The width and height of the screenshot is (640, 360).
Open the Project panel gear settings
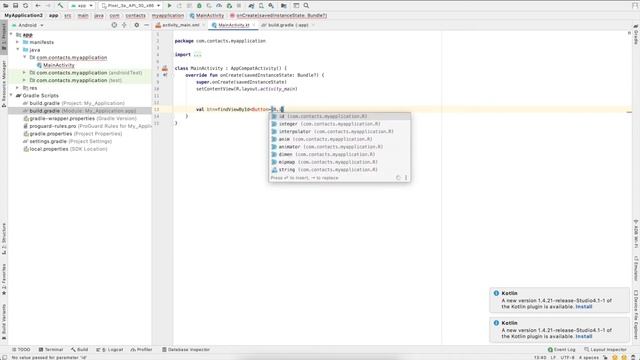[137, 25]
